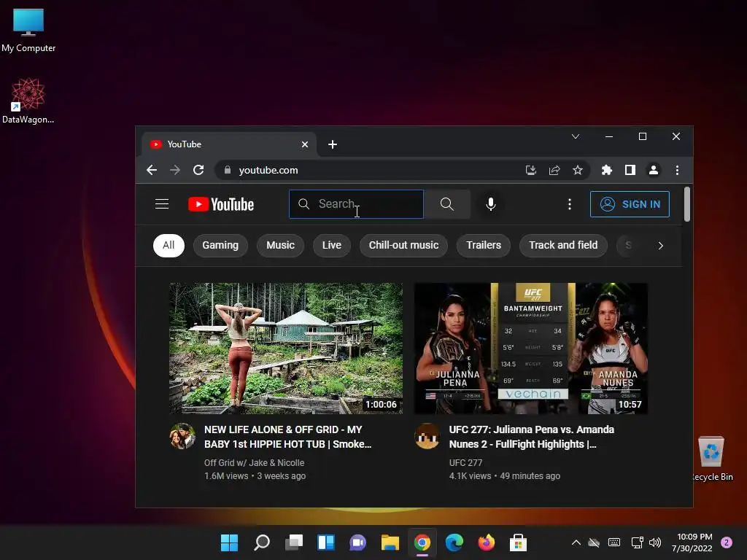The width and height of the screenshot is (747, 560).
Task: Open Chrome profile avatar icon
Action: (654, 170)
